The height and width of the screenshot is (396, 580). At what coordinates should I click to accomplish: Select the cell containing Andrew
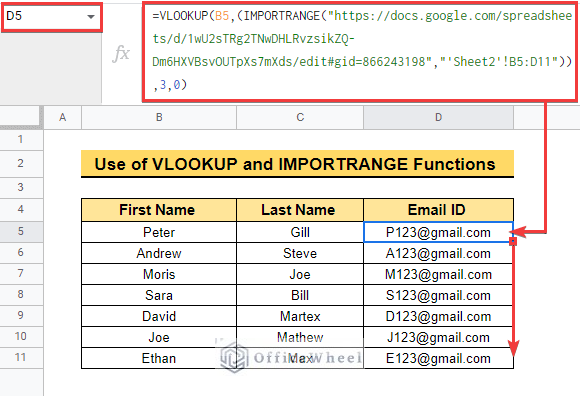159,253
